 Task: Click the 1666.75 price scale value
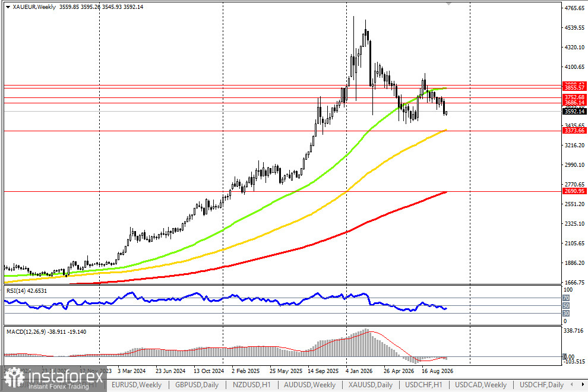tap(574, 283)
